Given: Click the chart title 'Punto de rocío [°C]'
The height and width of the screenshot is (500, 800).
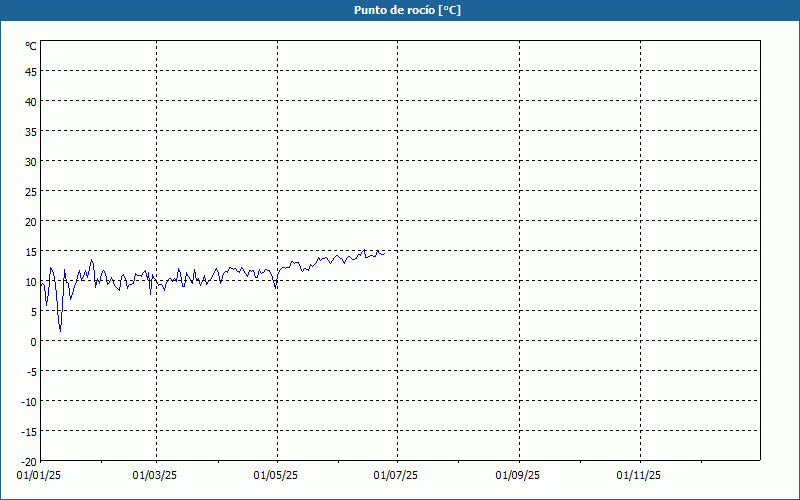Looking at the screenshot, I should [407, 10].
